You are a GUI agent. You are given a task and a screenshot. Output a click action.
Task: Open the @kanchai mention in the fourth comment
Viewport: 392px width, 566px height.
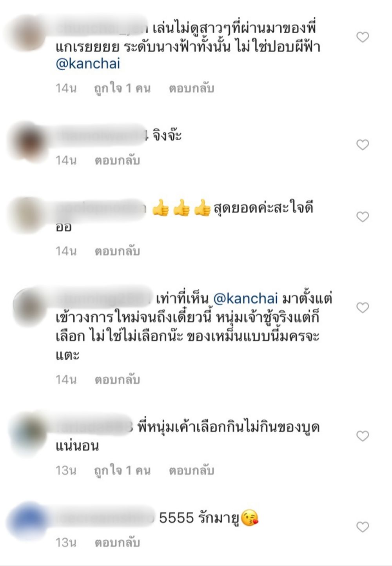point(245,299)
